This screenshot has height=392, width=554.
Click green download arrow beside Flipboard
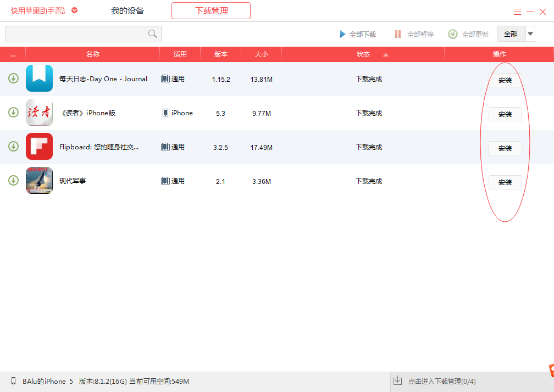pos(13,147)
